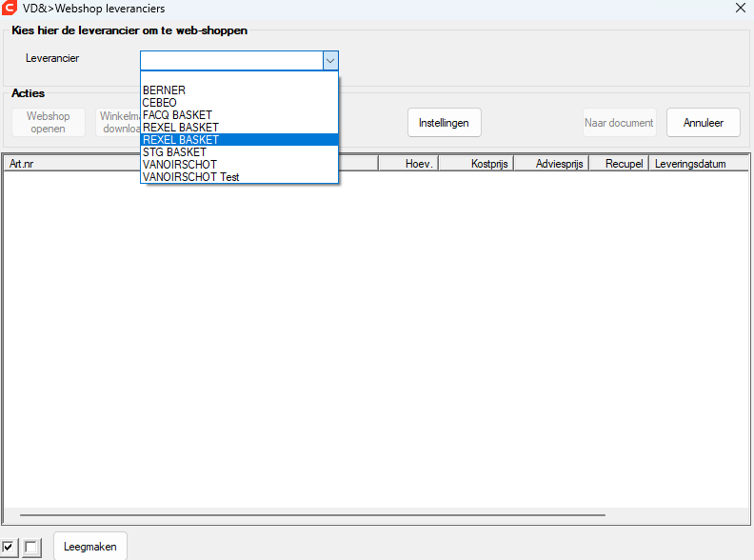Click the Recupel column header

click(620, 164)
